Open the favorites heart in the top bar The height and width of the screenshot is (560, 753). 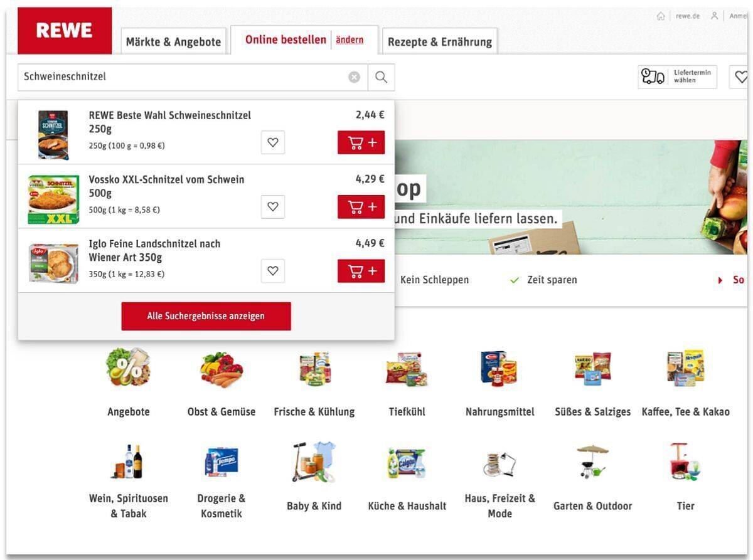click(741, 77)
